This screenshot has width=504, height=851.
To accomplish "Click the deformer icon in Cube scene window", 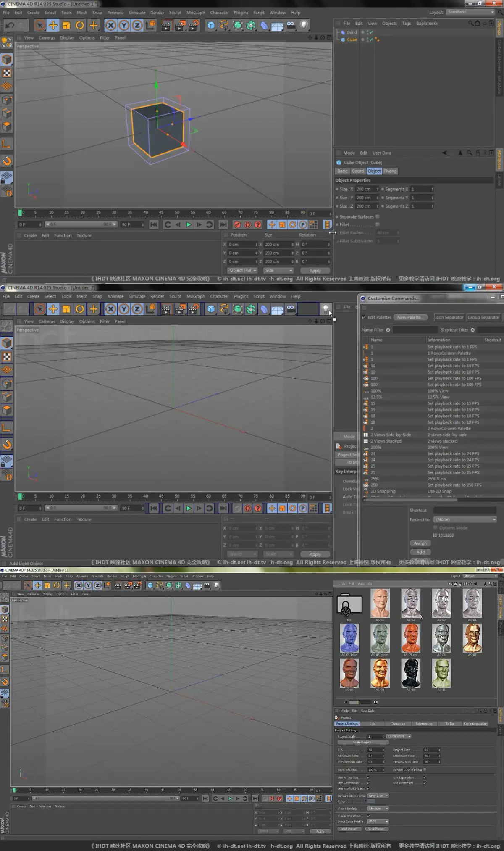I will pos(264,26).
